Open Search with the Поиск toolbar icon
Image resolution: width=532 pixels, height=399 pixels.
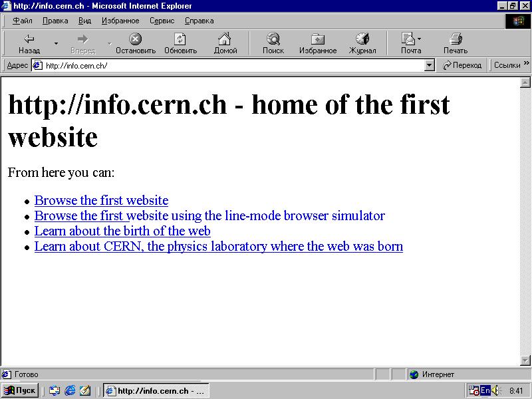pyautogui.click(x=273, y=41)
